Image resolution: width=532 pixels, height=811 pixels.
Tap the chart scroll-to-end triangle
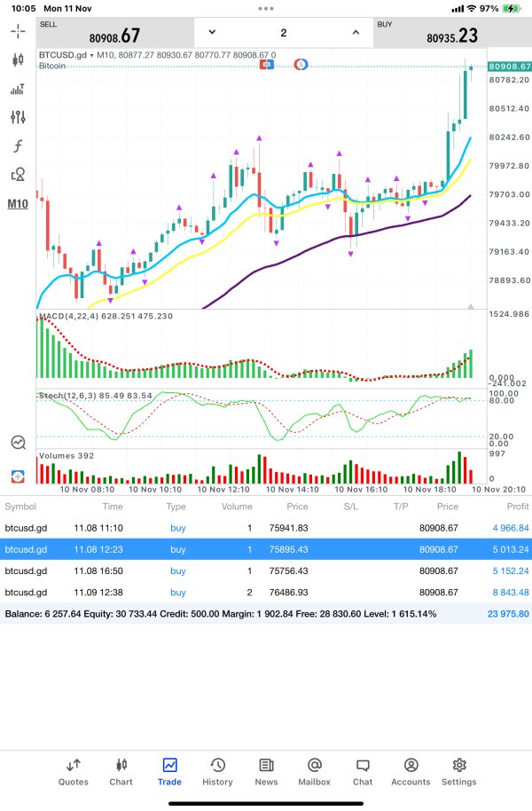pos(471,306)
